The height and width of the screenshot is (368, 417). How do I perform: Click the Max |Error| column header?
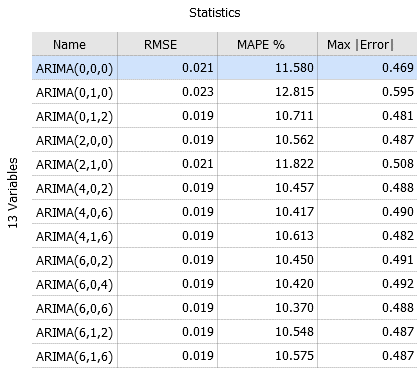[x=367, y=44]
